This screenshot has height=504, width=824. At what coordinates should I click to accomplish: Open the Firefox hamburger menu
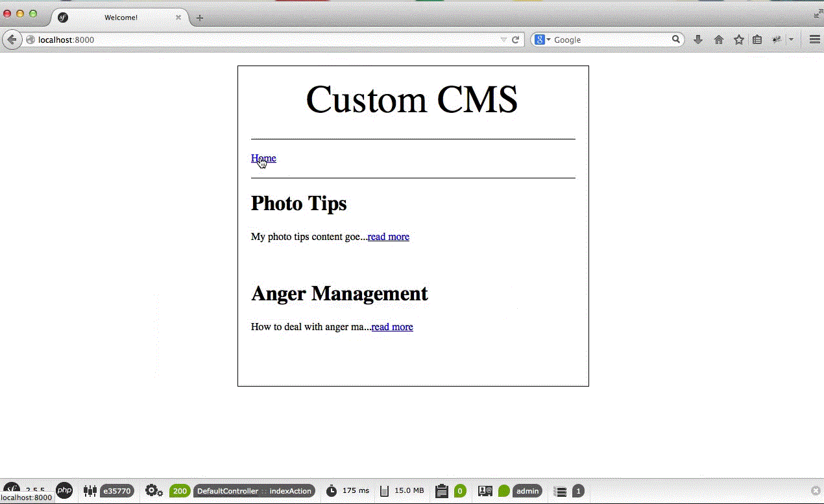815,40
